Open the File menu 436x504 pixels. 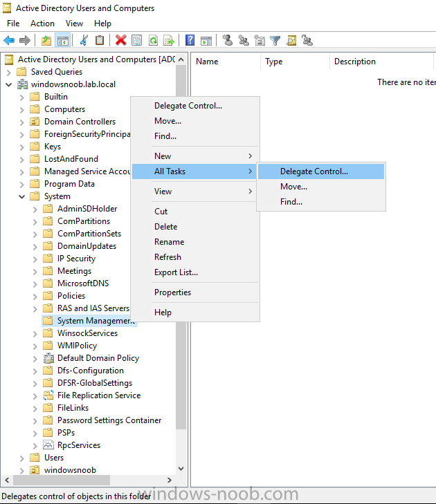[13, 24]
